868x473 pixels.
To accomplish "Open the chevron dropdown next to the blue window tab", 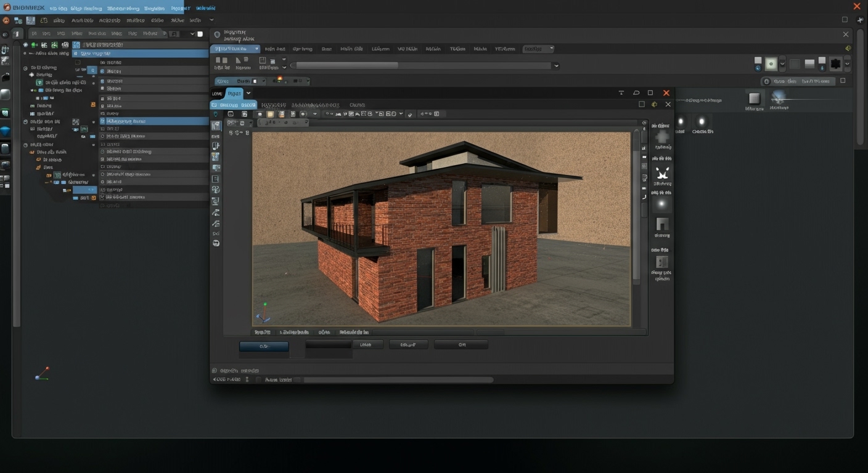I will [x=248, y=93].
